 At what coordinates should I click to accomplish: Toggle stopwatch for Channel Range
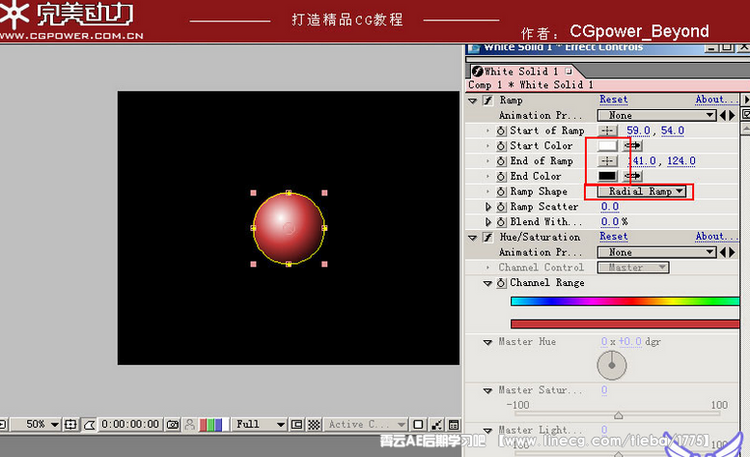pos(501,283)
